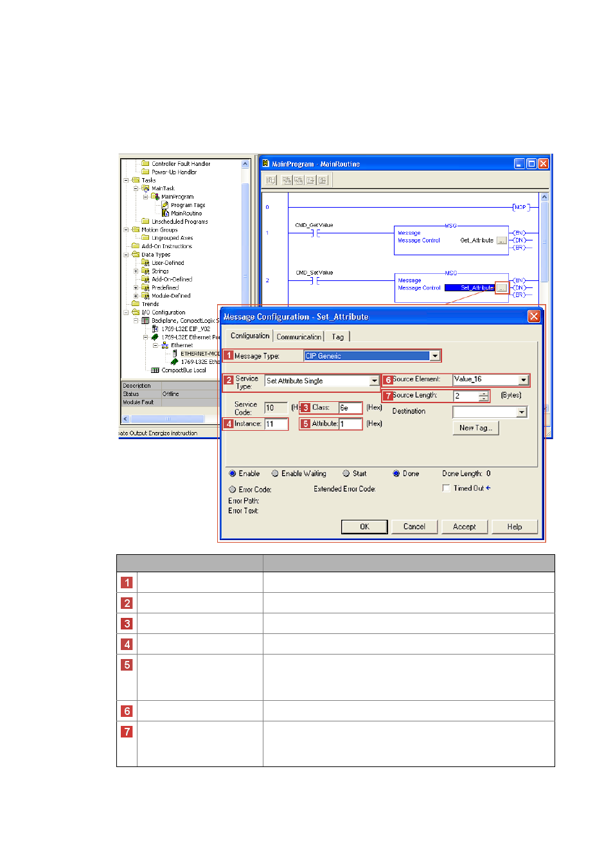Image resolution: width=613 pixels, height=868 pixels.
Task: Click the OK button
Action: [364, 527]
